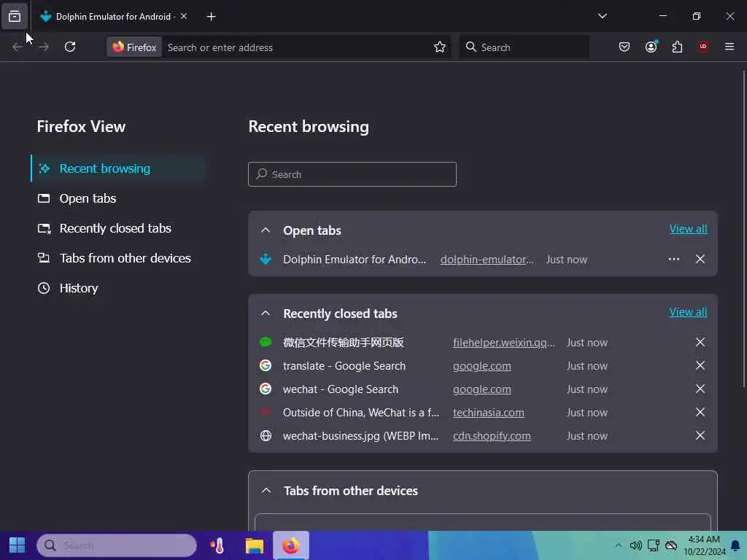747x560 pixels.
Task: Open the Dolphin Emulator for Android tab row
Action: pos(354,260)
